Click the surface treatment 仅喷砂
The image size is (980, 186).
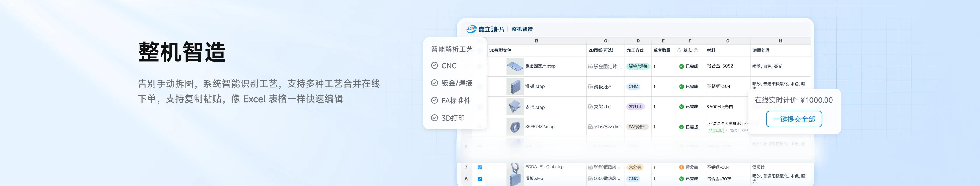758,167
